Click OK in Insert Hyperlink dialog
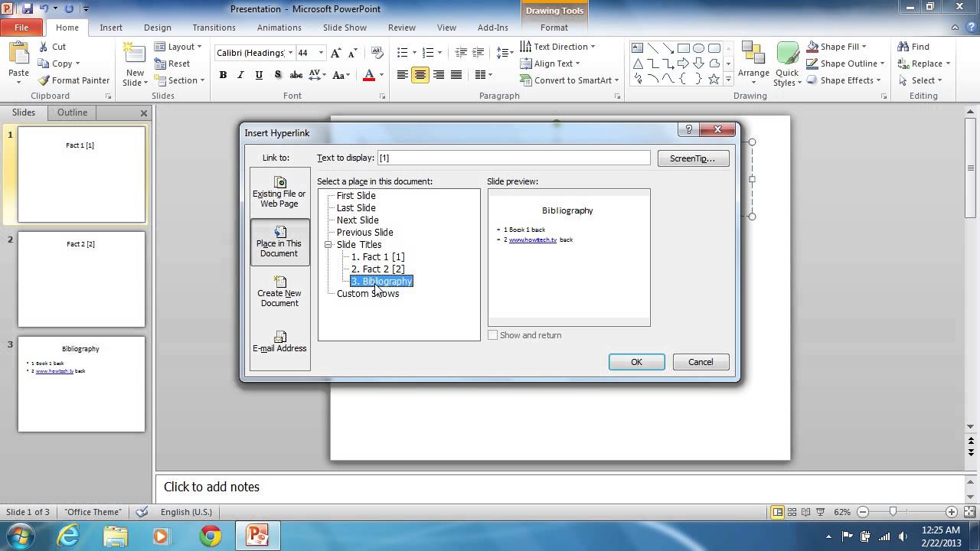The height and width of the screenshot is (551, 980). [636, 362]
